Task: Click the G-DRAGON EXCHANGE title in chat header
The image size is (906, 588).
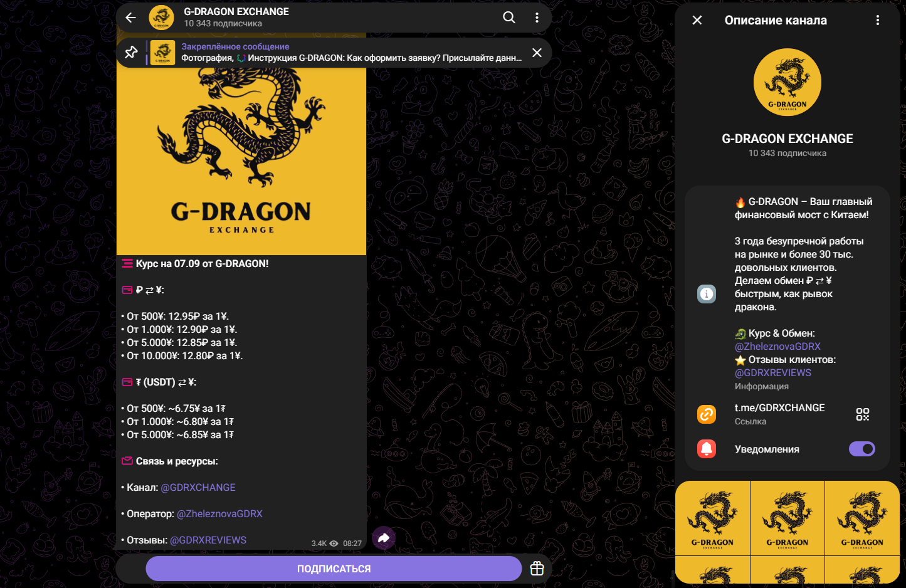Action: pyautogui.click(x=236, y=11)
